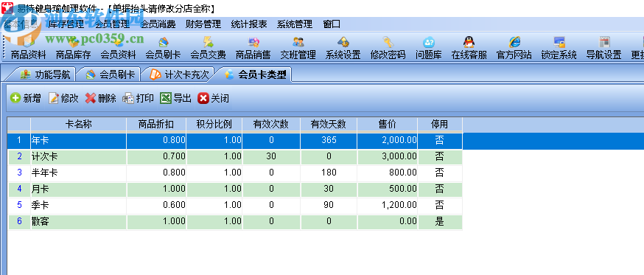
Task: Sort by 卡名称 column header
Action: 78,125
